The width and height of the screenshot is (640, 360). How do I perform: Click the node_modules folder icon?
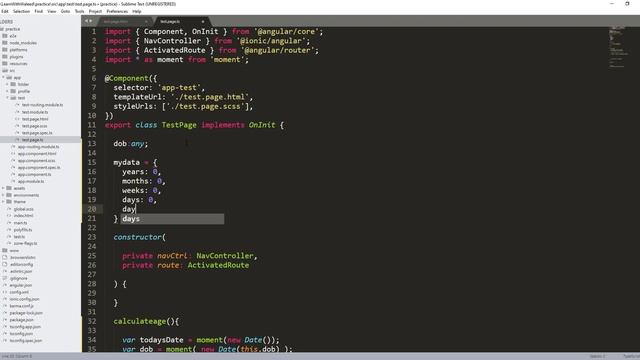tap(5, 43)
